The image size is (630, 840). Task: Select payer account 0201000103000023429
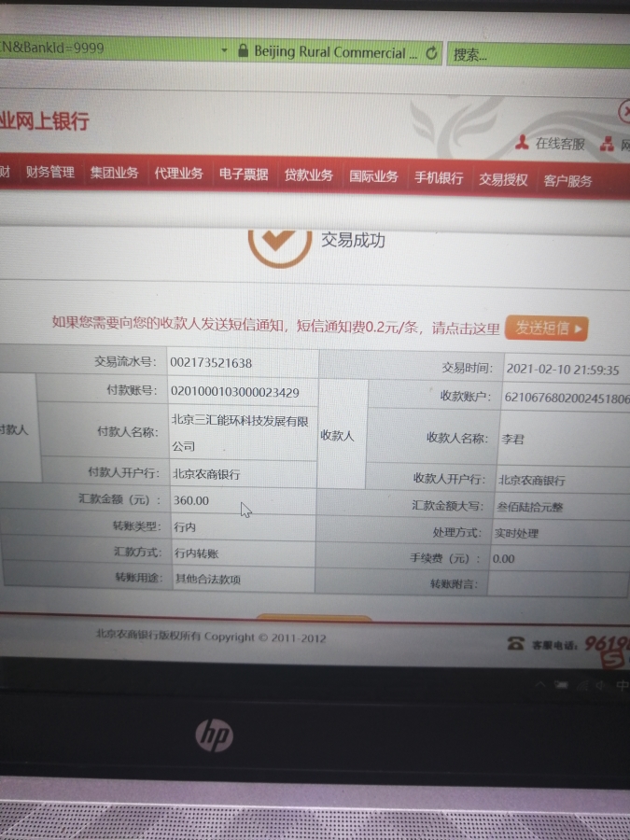point(234,393)
